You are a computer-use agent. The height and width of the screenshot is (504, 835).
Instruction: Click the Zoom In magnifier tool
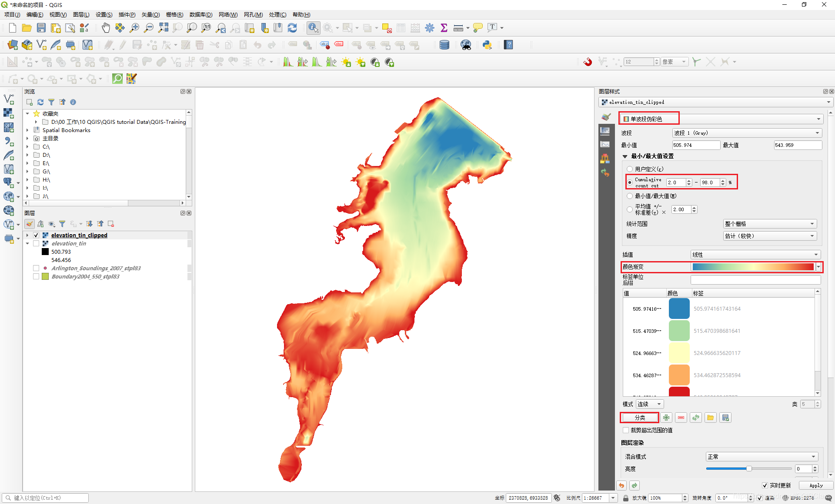[134, 28]
